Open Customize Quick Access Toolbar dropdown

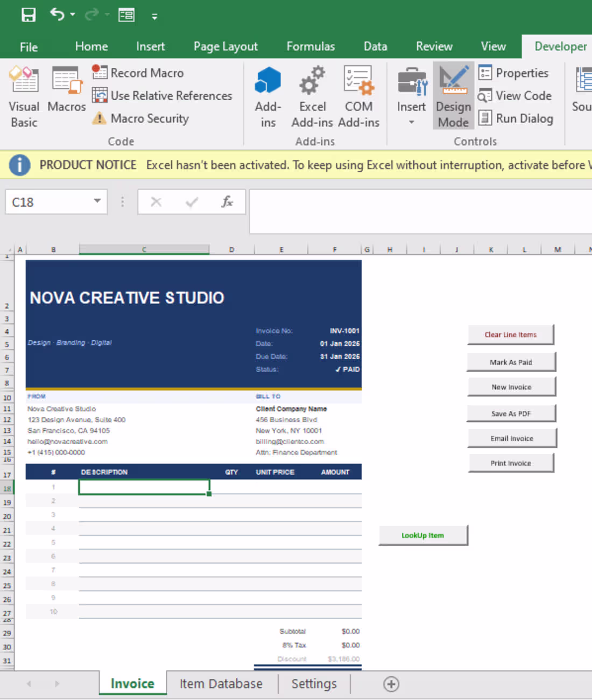(x=154, y=17)
